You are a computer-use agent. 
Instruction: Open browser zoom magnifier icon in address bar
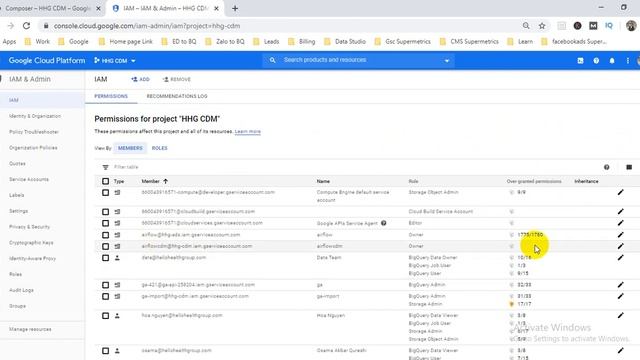click(526, 26)
